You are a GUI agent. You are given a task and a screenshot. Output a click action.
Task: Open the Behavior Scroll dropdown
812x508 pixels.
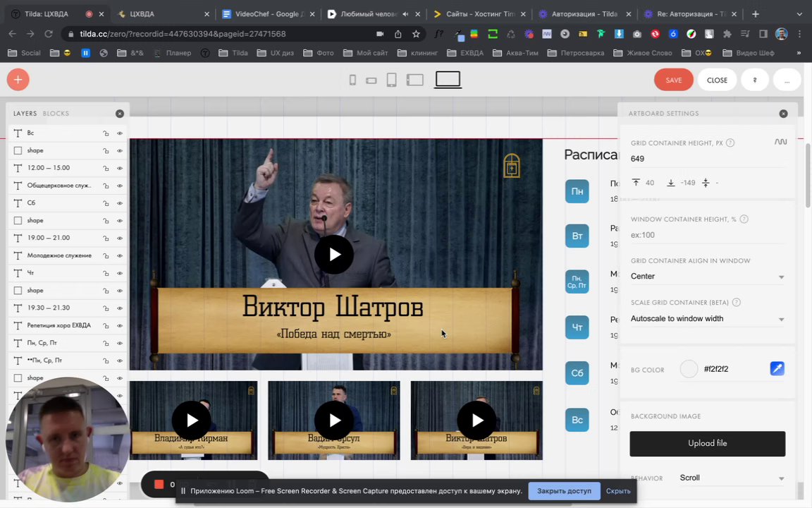coord(732,478)
